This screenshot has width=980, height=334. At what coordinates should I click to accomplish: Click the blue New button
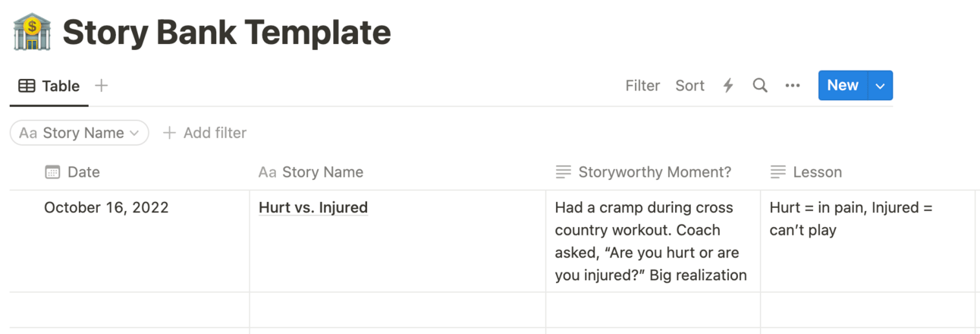842,86
